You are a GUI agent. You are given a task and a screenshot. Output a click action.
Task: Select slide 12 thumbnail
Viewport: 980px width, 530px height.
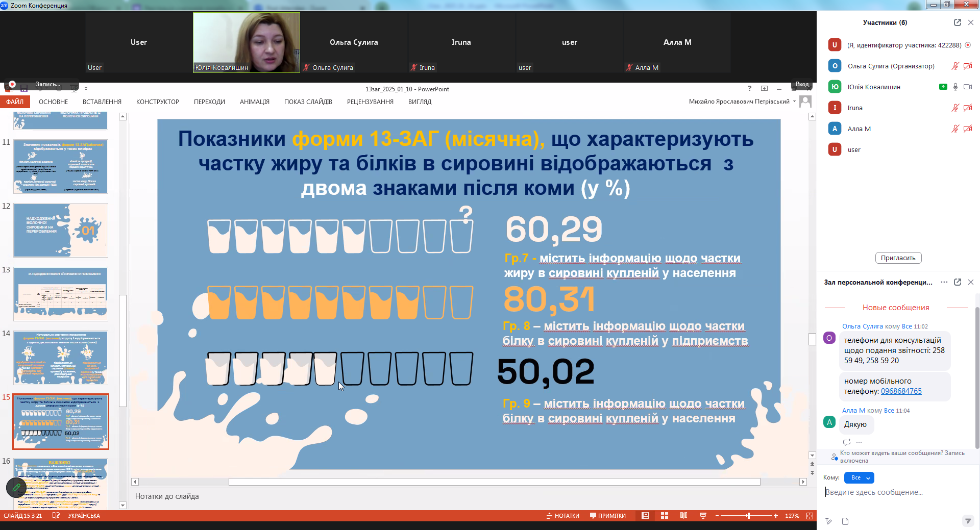point(61,230)
